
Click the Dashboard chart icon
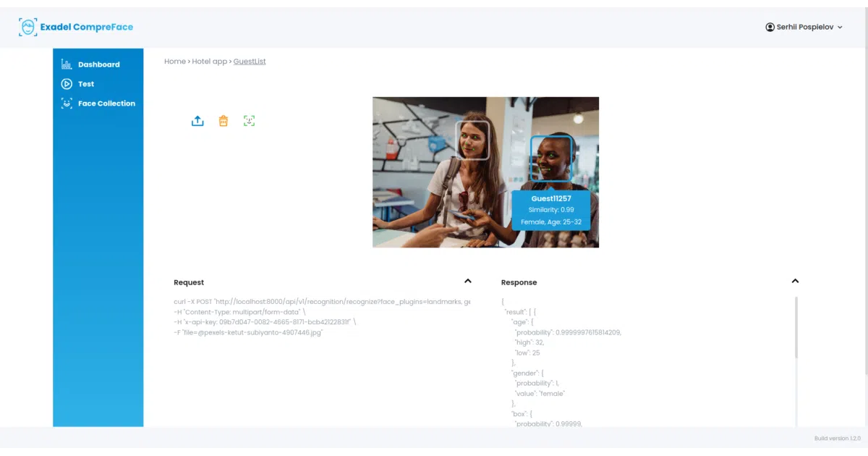67,64
